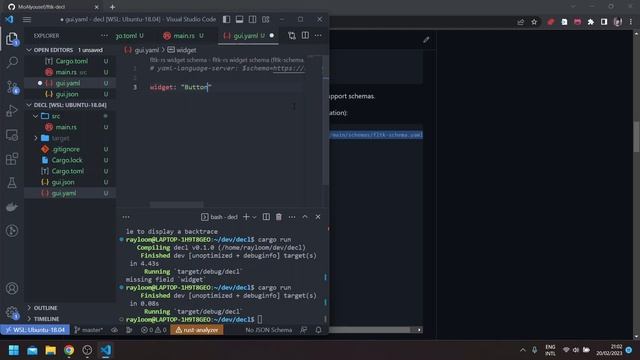This screenshot has height=360, width=640.
Task: Open the Search view in activity bar
Action: (x=12, y=62)
